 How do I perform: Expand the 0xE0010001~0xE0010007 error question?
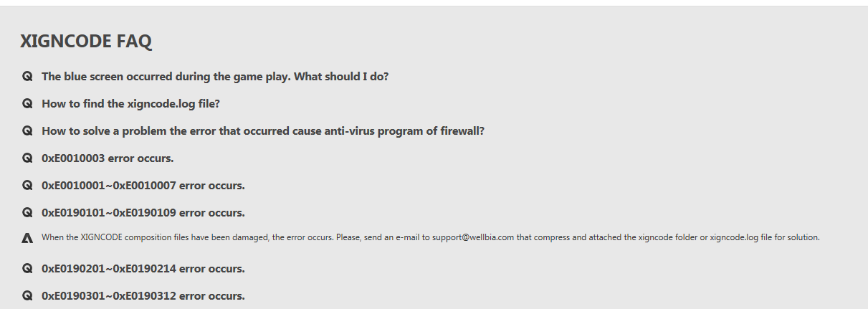[x=143, y=185]
